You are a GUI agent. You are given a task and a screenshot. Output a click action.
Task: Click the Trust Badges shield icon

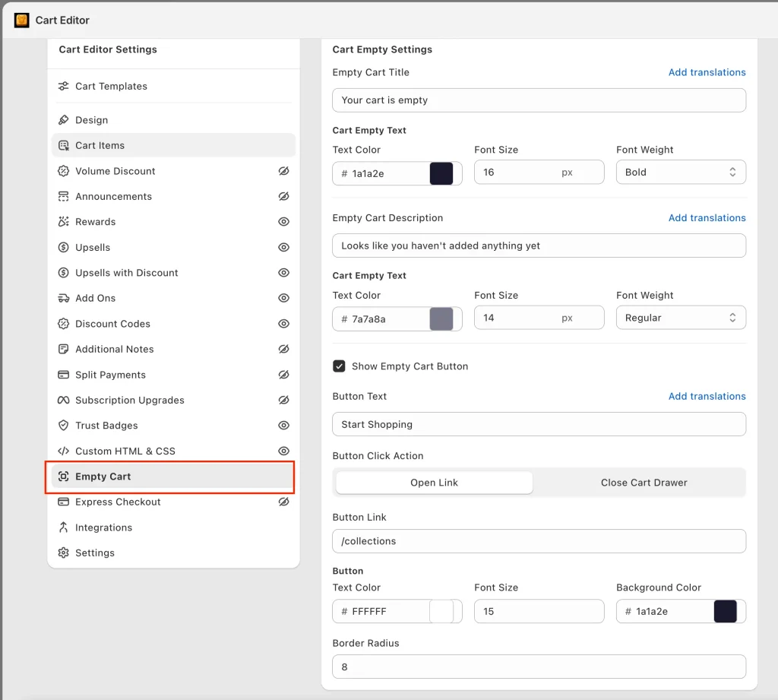pos(64,426)
